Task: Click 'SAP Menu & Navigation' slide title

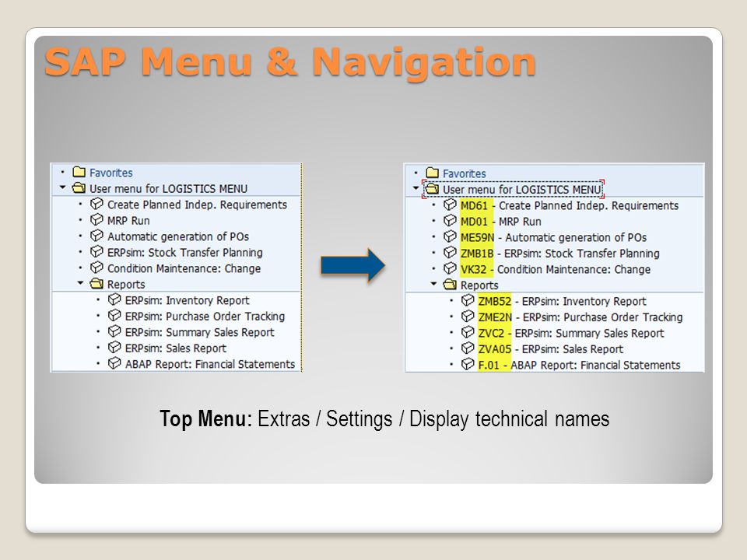Action: (290, 62)
